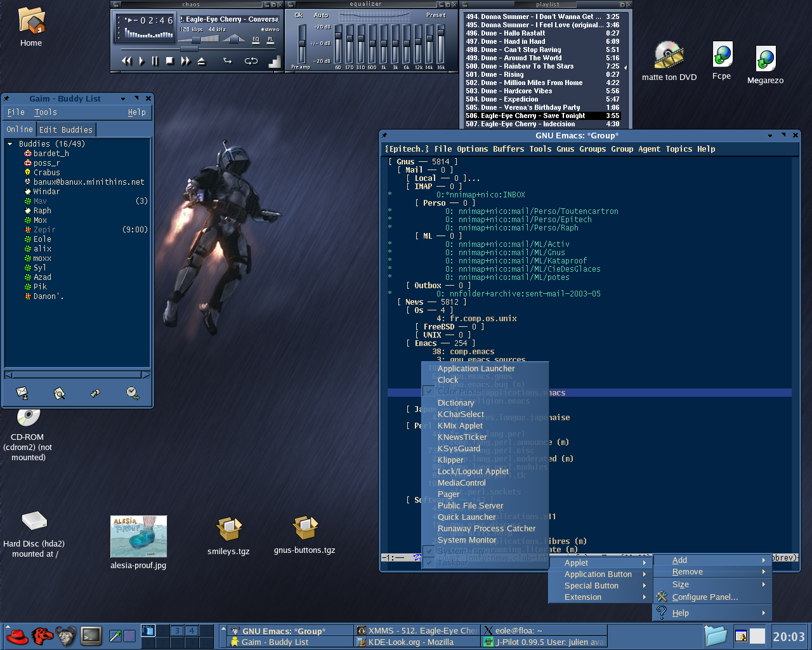
Task: Click the XMMS eject button
Action: [201, 61]
